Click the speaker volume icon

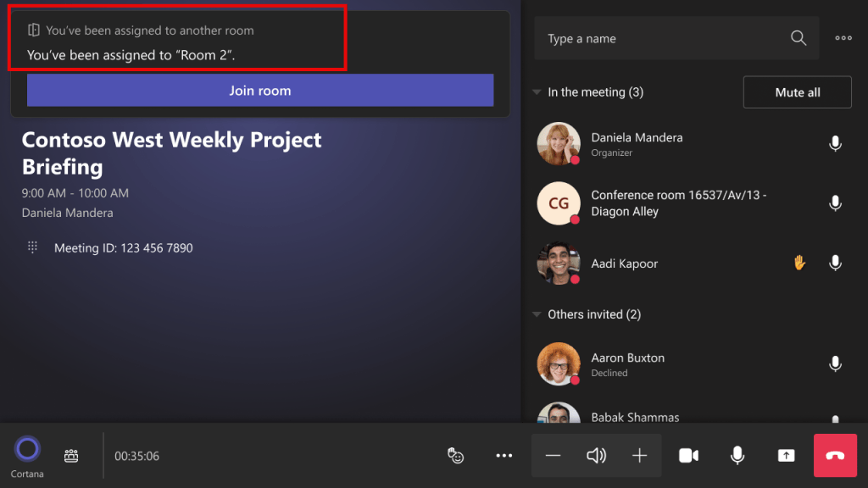click(x=596, y=455)
